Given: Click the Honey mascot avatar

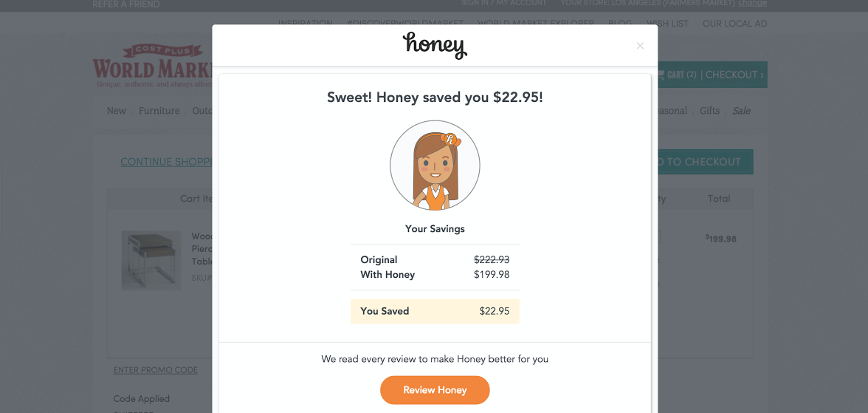Looking at the screenshot, I should coord(435,165).
